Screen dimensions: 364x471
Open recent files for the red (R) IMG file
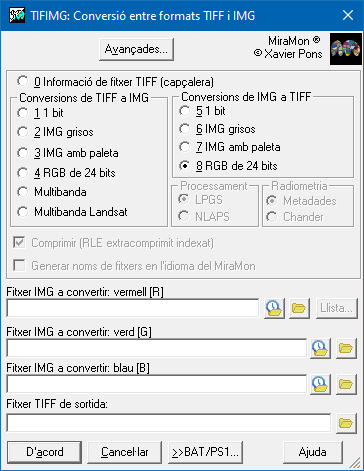(x=274, y=308)
